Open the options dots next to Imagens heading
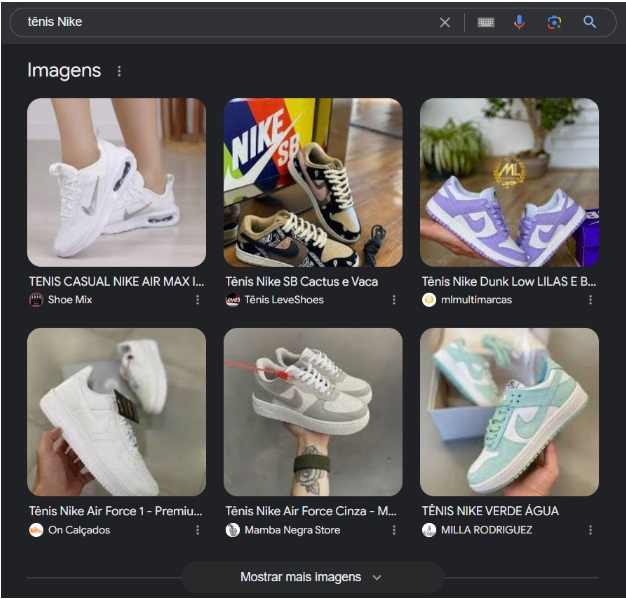The height and width of the screenshot is (599, 626). click(x=119, y=71)
